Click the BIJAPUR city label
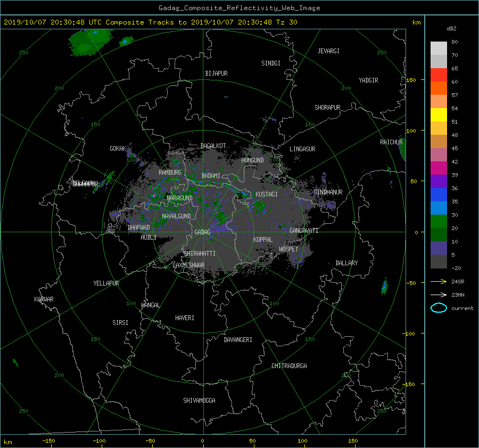Screen dimensions: 479x448 pos(216,74)
